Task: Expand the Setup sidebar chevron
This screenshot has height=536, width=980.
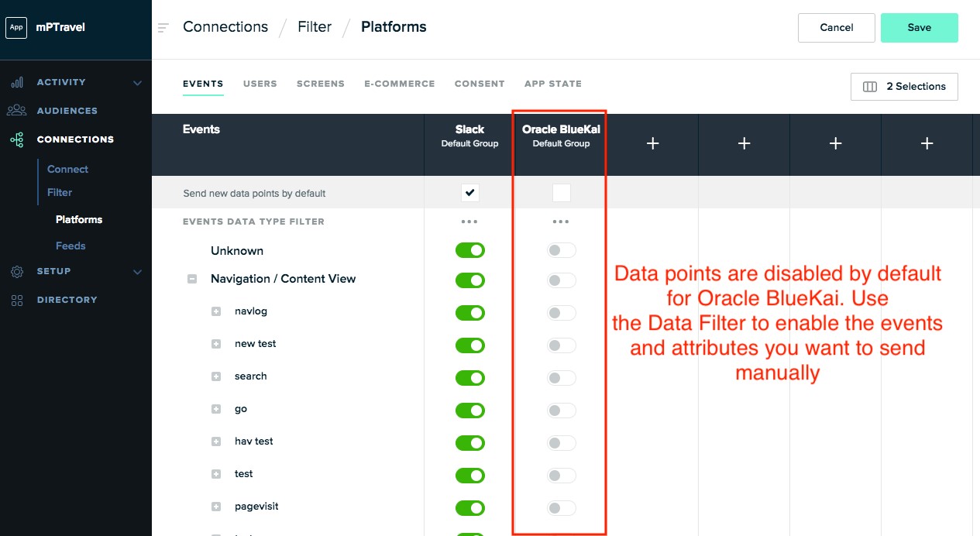Action: coord(137,272)
